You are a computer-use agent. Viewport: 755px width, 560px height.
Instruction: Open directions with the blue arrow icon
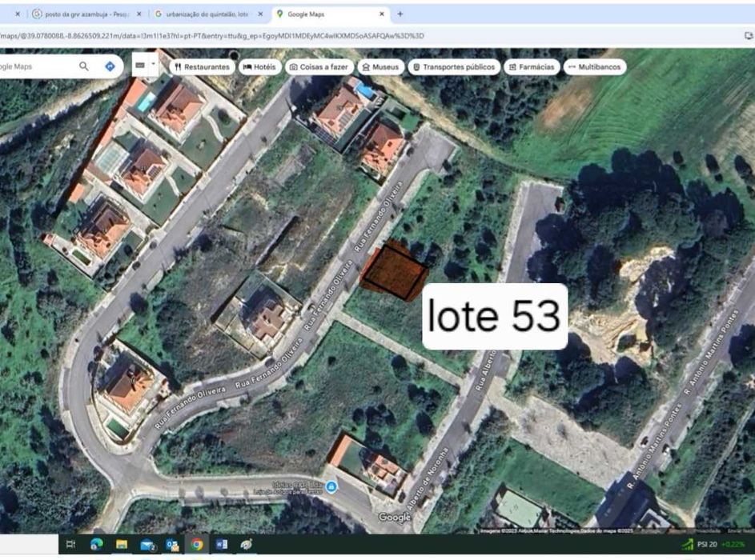click(110, 66)
